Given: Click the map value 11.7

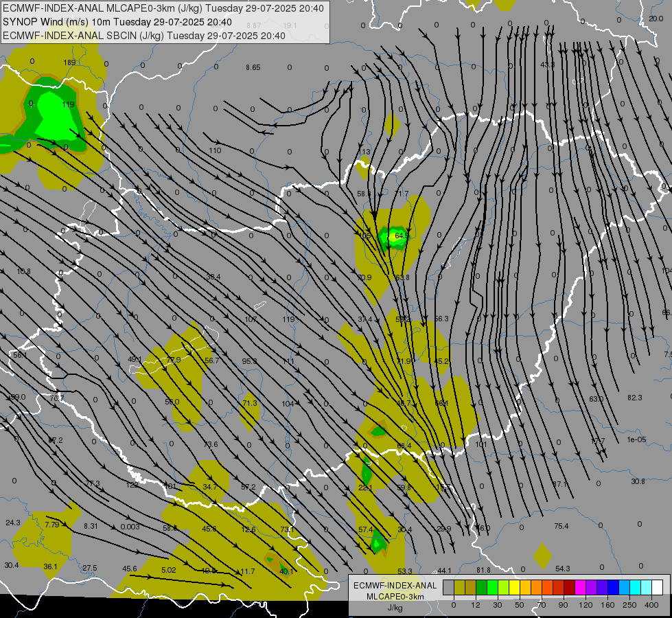Looking at the screenshot, I should coord(248,572).
